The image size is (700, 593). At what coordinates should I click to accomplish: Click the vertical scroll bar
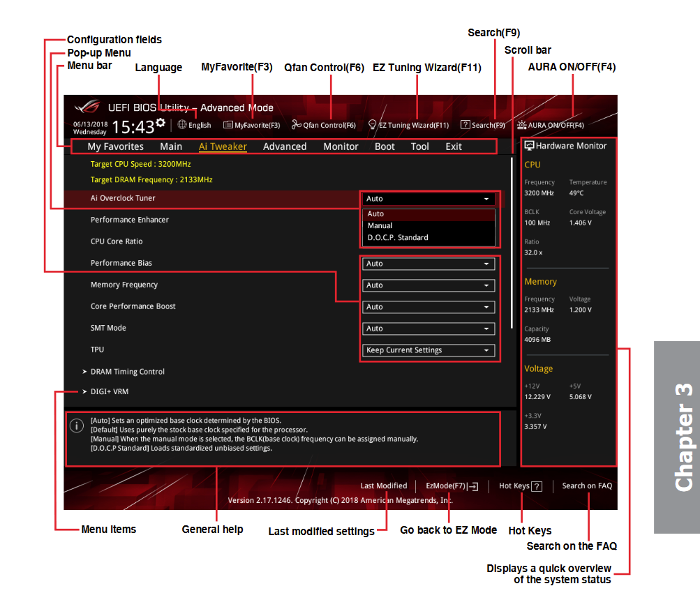512,243
